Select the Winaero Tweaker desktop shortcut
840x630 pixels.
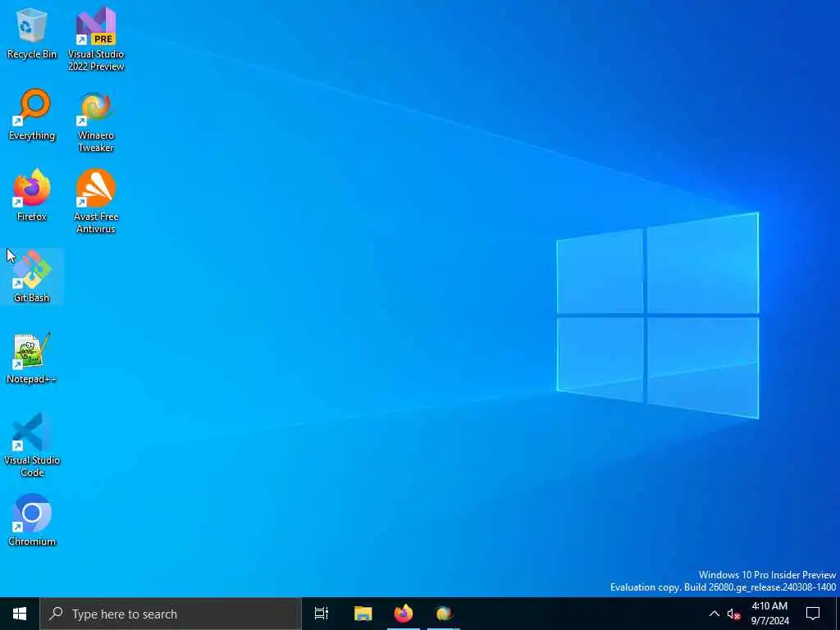[96, 121]
